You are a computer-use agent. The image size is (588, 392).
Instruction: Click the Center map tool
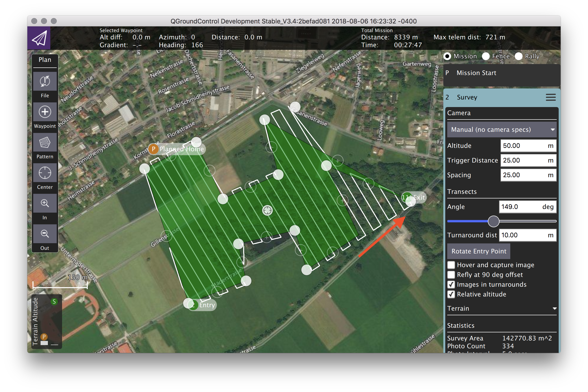(x=45, y=173)
